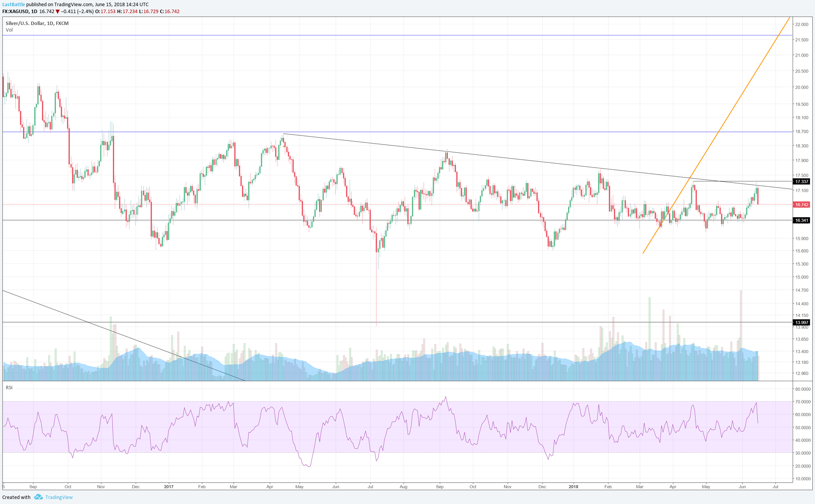815x504 pixels.
Task: Click the 21.500 price axis label
Action: [x=802, y=40]
